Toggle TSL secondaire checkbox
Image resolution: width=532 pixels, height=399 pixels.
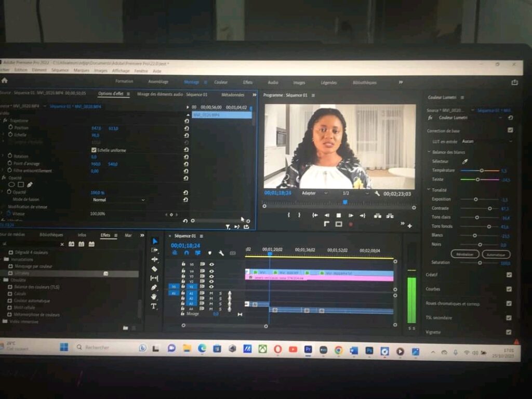[x=509, y=318]
